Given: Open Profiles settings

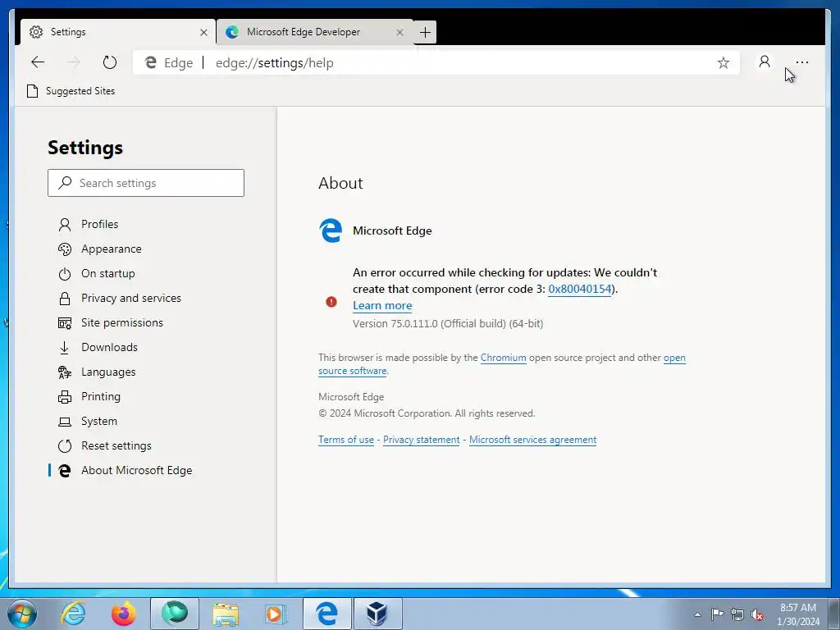Looking at the screenshot, I should (99, 224).
